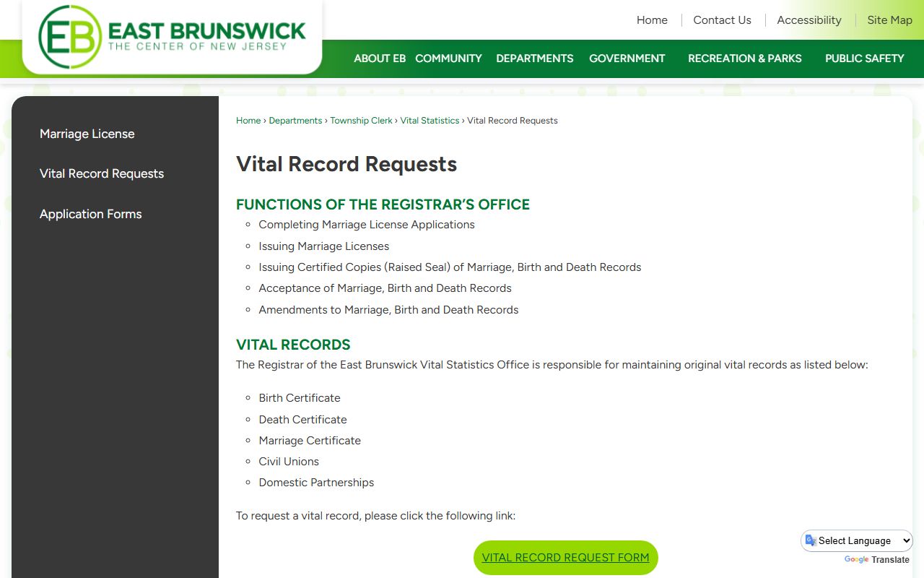
Task: Click 'Death Certificate' list item
Action: (x=302, y=420)
